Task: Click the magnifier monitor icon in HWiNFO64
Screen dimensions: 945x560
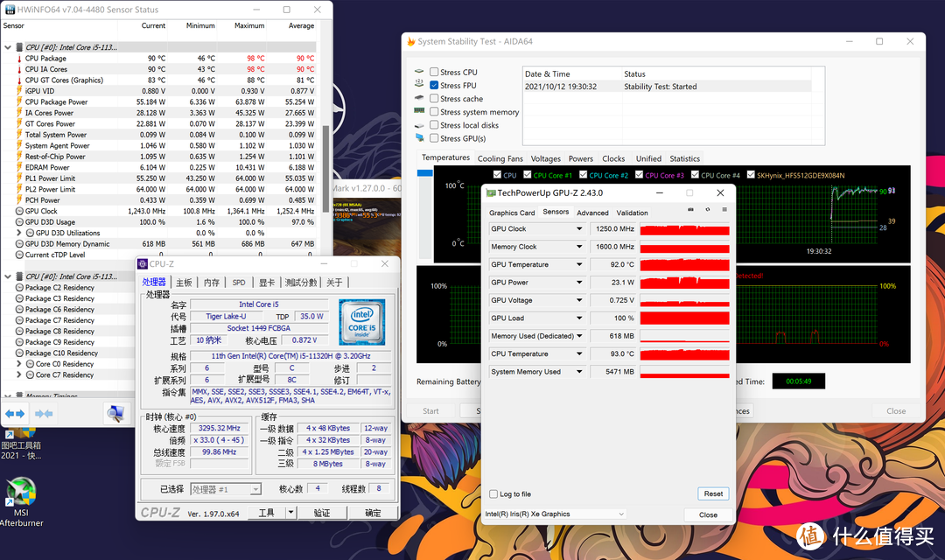Action: [x=115, y=414]
